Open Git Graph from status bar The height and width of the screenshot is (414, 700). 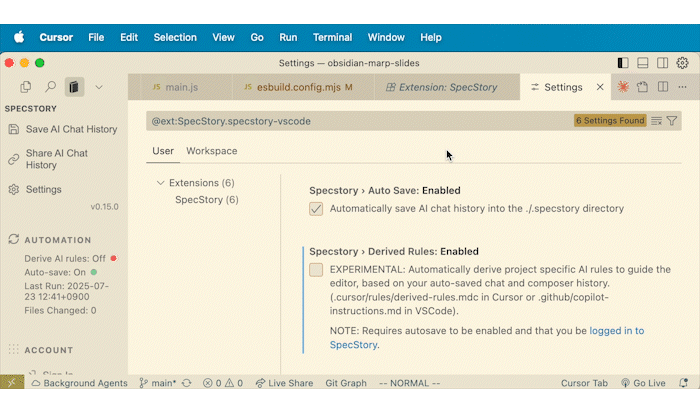point(346,383)
